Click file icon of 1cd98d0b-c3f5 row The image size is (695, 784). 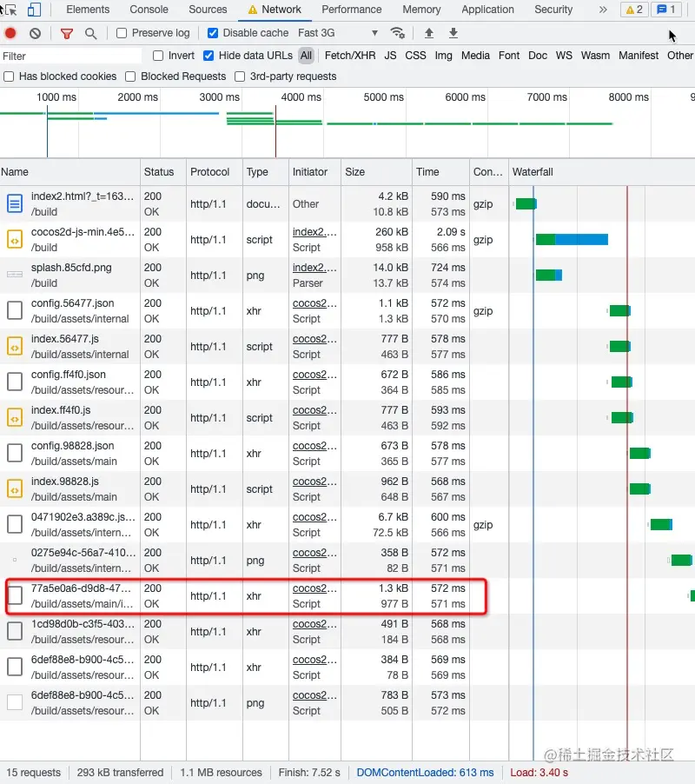(15, 632)
